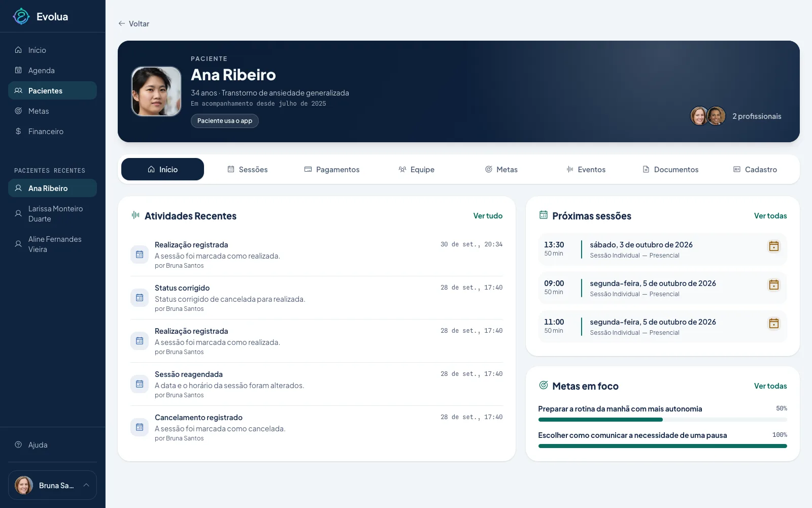The width and height of the screenshot is (812, 508).
Task: Select Pacientes in the sidebar
Action: (52, 90)
